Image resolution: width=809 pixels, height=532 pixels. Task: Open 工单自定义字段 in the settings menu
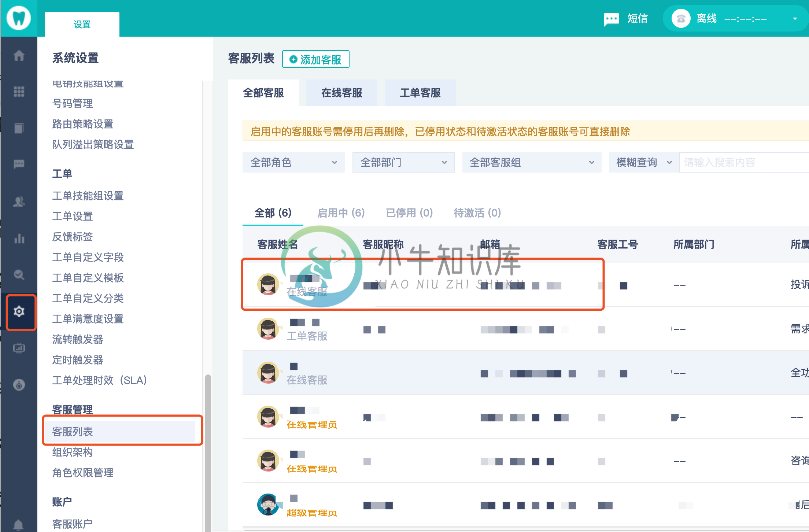[x=88, y=257]
